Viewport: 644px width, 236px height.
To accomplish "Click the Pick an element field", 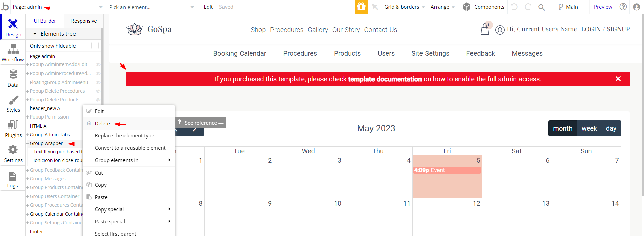I will [x=152, y=7].
